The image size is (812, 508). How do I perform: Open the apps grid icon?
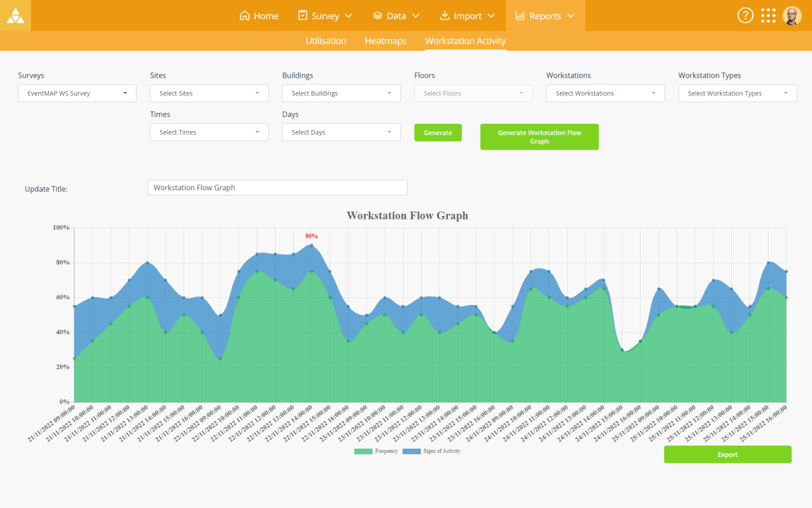pos(768,15)
